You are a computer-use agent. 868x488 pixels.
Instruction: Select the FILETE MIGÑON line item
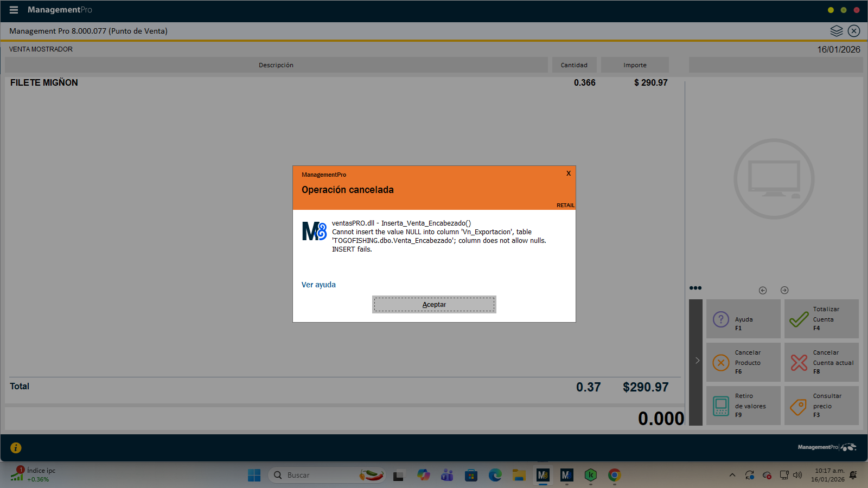(x=44, y=82)
